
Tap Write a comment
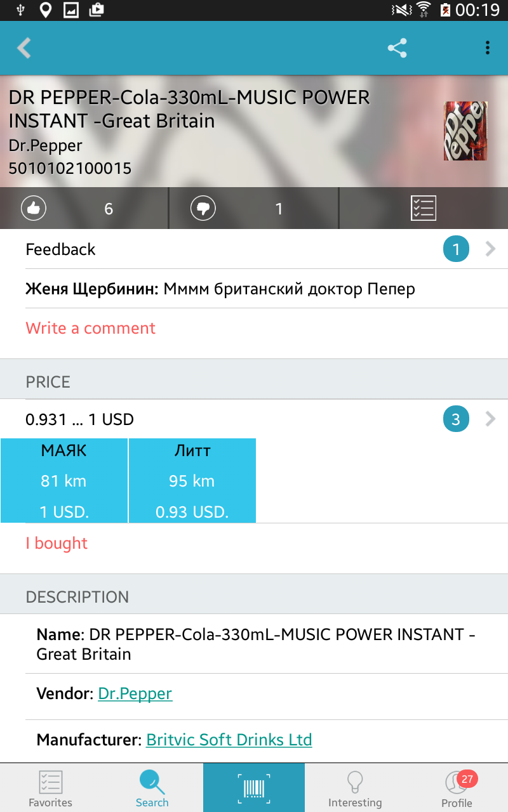click(x=90, y=328)
